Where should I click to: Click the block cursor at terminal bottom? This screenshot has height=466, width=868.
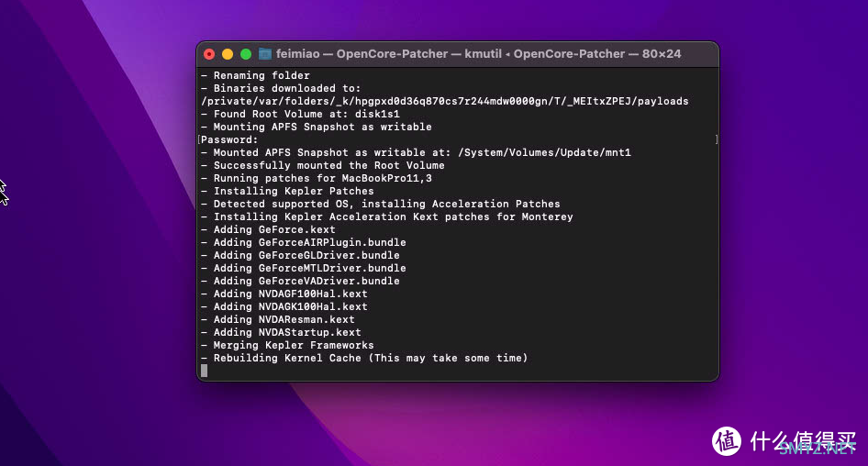click(205, 371)
